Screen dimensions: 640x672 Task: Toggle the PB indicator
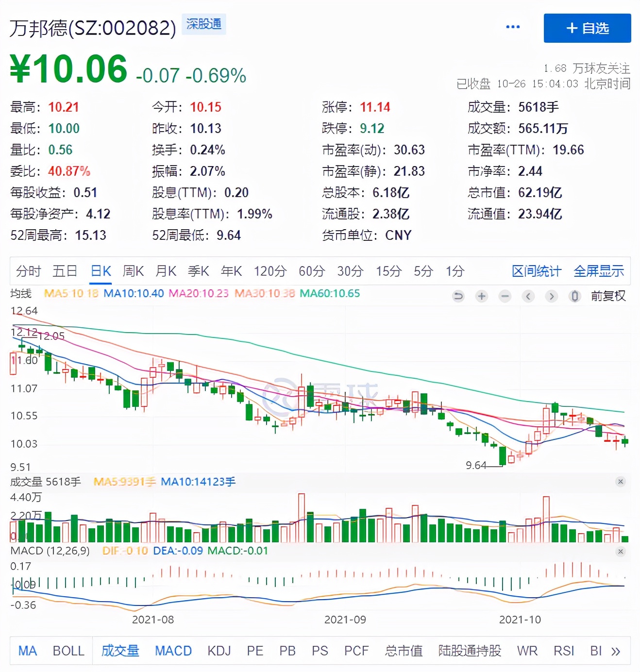(287, 651)
